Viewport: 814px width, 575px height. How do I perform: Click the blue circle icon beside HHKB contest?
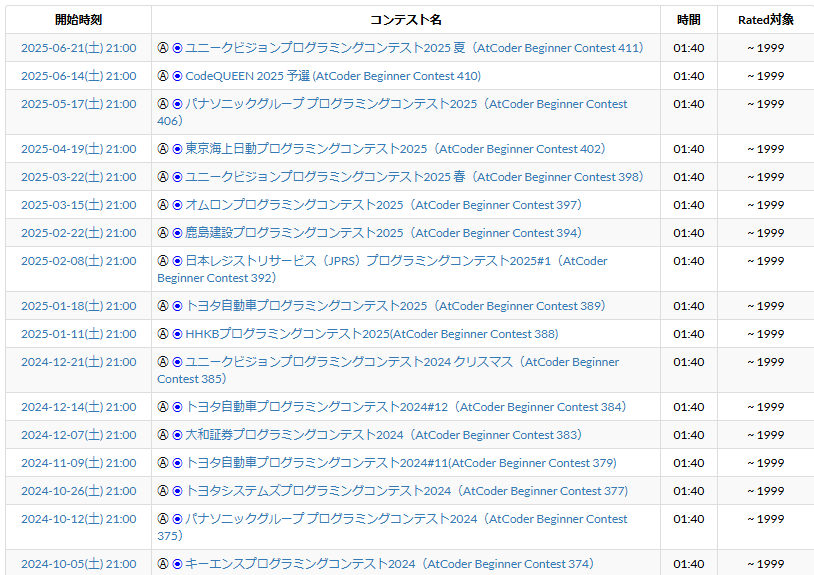click(177, 334)
